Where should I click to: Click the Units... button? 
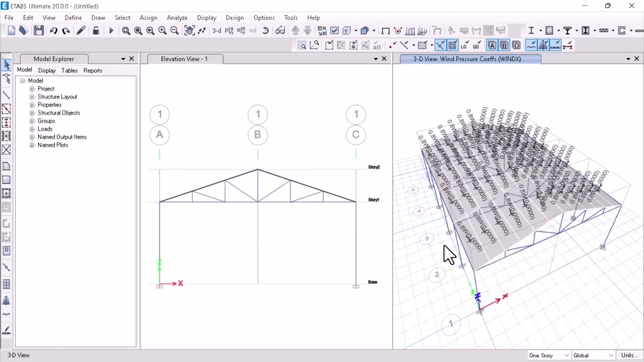pyautogui.click(x=629, y=355)
